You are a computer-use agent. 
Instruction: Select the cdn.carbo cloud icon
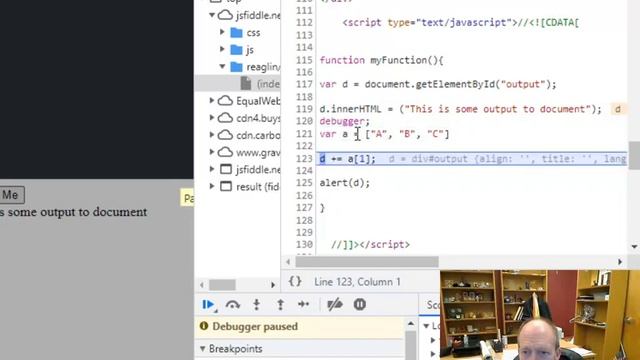[225, 135]
